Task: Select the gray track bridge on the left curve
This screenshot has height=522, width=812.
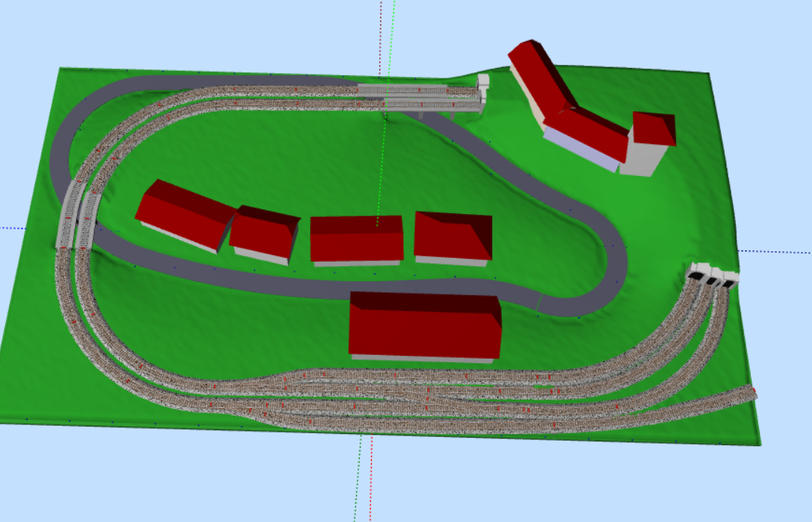Action: 76,216
